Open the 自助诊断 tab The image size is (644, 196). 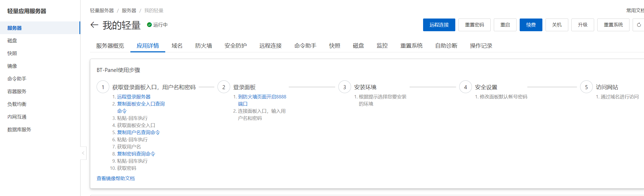[x=446, y=46]
